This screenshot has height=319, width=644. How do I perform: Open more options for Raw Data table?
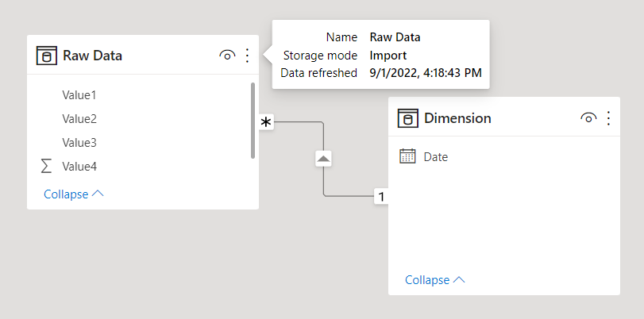click(x=247, y=56)
